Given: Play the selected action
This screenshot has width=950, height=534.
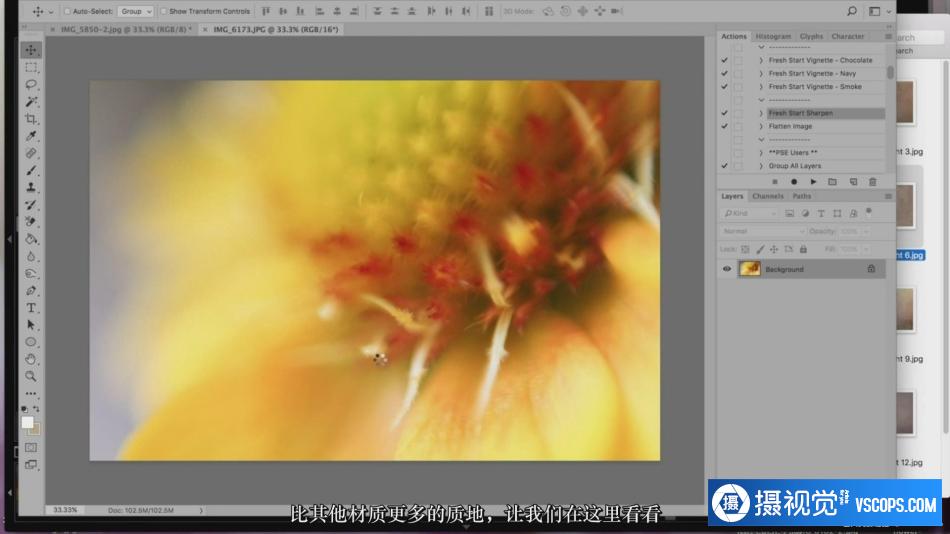Looking at the screenshot, I should click(x=813, y=182).
